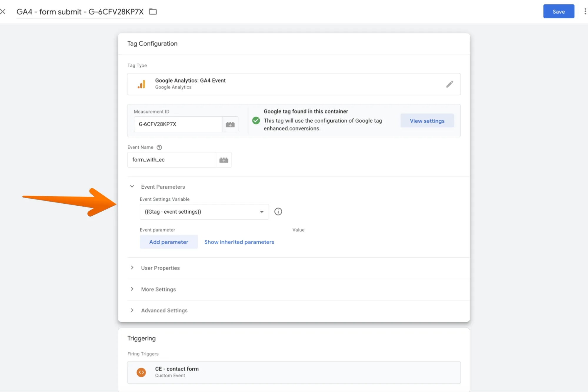Expand Advanced Settings section
Screen dimensions: 588x392
coord(132,310)
